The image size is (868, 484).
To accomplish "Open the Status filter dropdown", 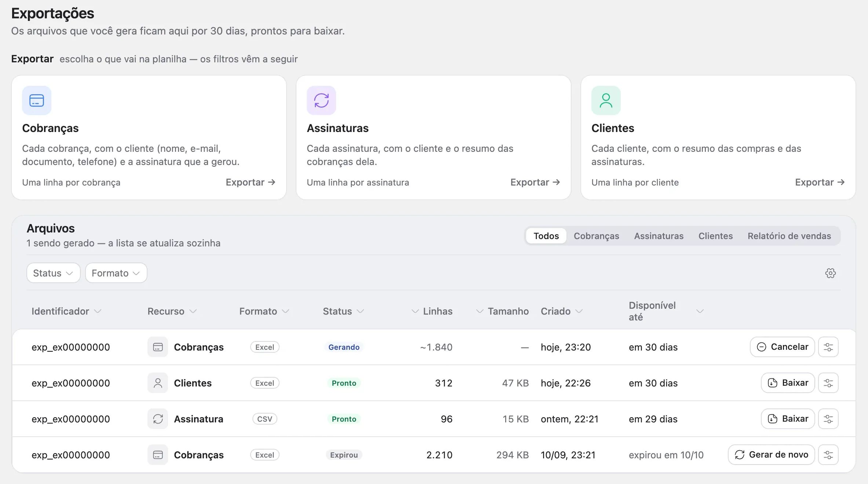I will coord(53,273).
